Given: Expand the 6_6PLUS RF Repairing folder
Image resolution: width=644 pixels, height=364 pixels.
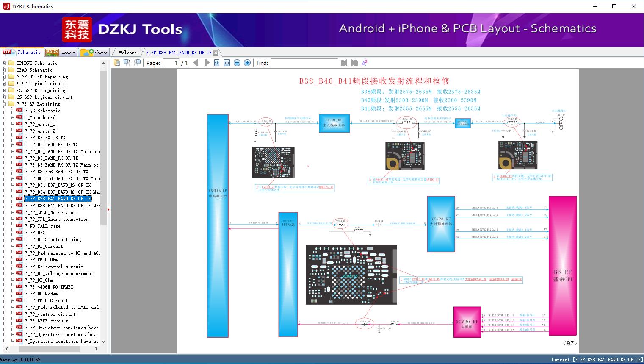Looking at the screenshot, I should (x=5, y=77).
